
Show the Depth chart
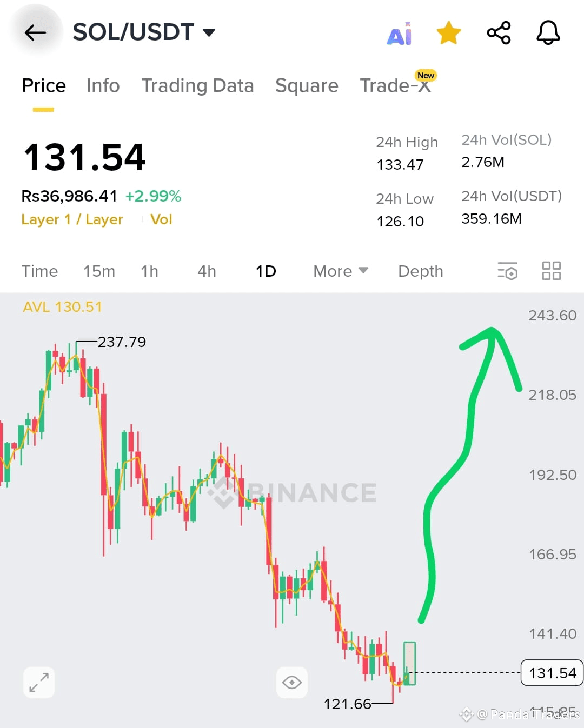(421, 271)
